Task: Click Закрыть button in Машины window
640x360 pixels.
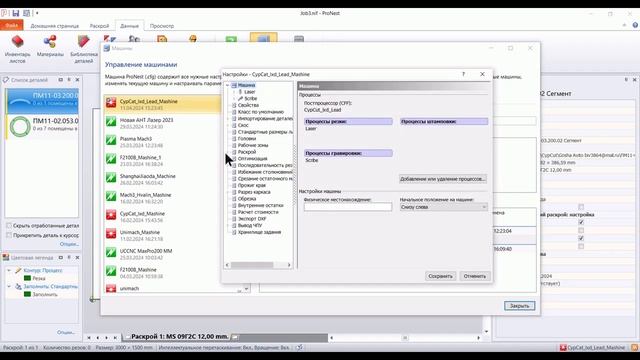Action: click(x=519, y=306)
